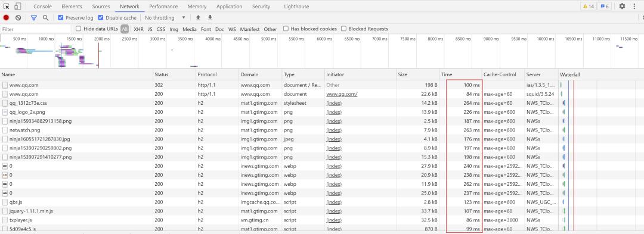The image size is (644, 234).
Task: Filter requests by JS
Action: click(150, 29)
